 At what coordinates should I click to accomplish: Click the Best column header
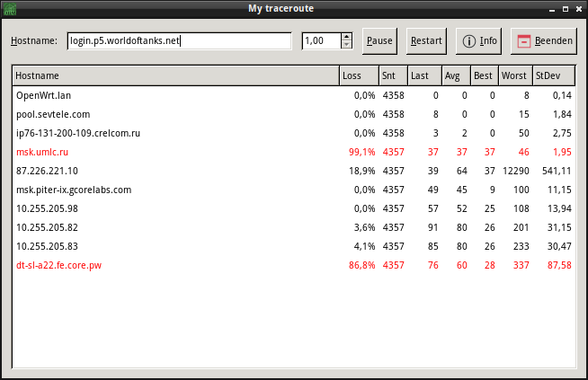pos(485,75)
